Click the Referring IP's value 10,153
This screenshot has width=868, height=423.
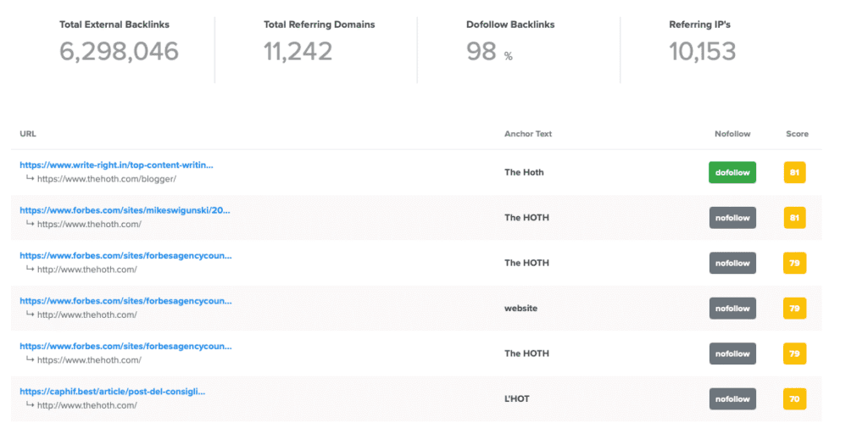[702, 52]
